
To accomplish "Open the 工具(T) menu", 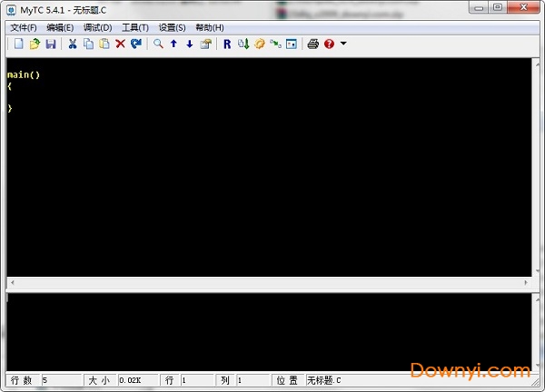I will point(134,27).
